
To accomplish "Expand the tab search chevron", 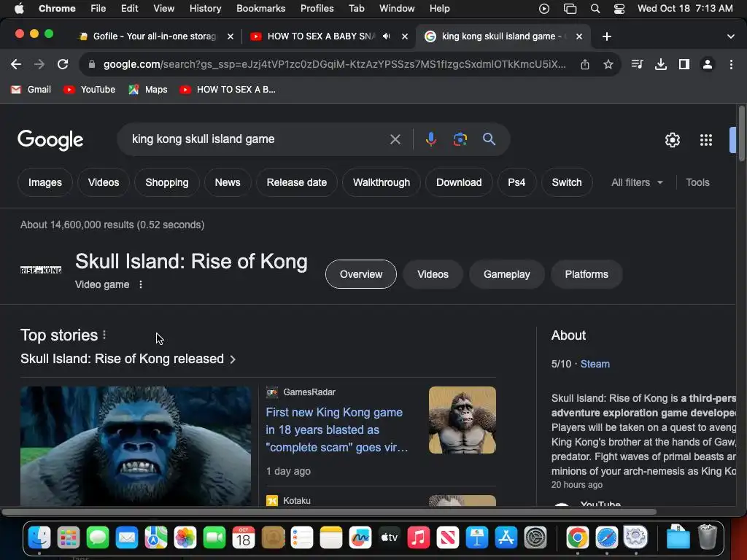I will (x=731, y=36).
